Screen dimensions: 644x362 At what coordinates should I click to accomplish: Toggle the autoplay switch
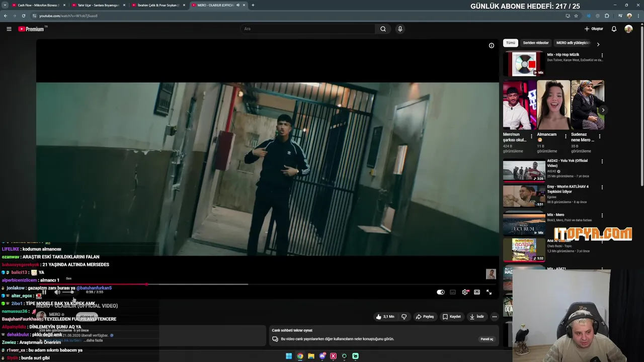441,292
